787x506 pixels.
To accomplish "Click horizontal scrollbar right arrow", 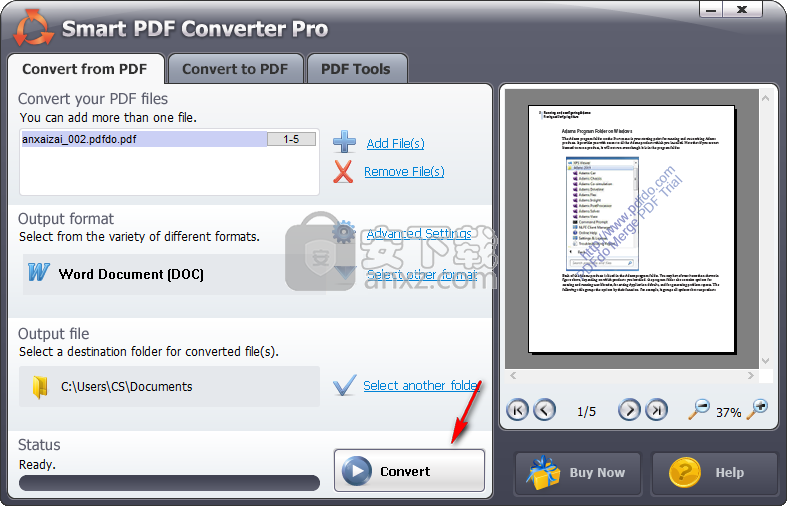I will tap(750, 375).
